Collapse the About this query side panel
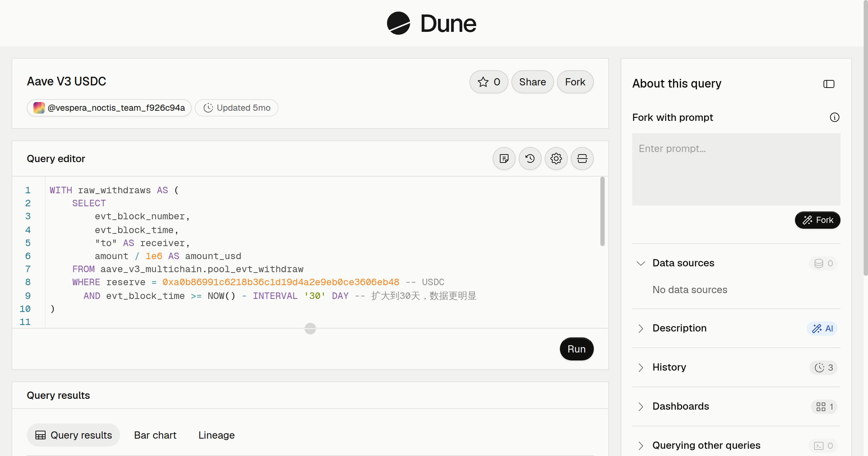The image size is (868, 456). point(829,84)
